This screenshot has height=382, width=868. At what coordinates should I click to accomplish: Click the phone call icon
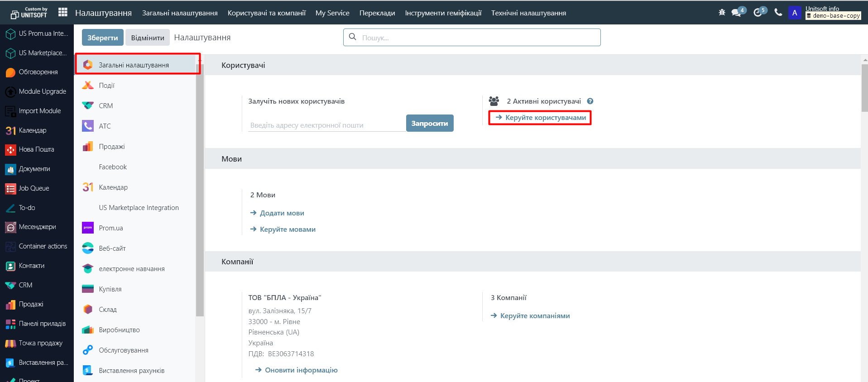pyautogui.click(x=778, y=13)
